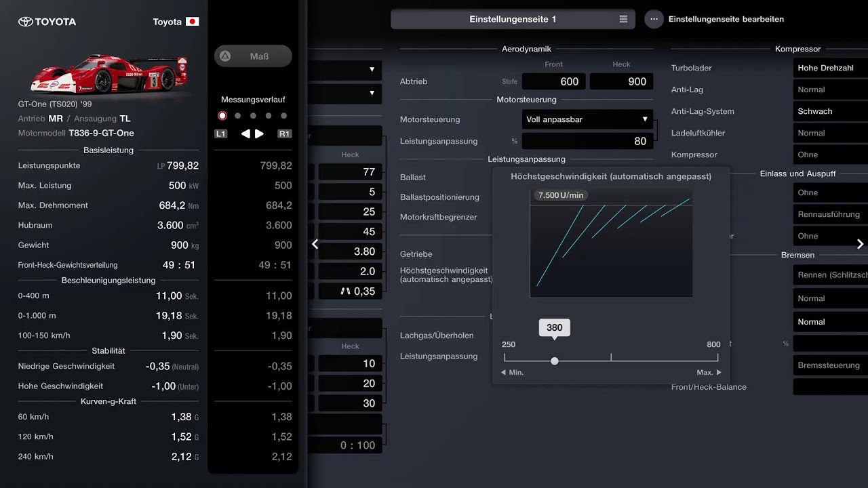The height and width of the screenshot is (488, 868).
Task: Open the Rennen (Schlitzsch brakes option
Action: 830,275
